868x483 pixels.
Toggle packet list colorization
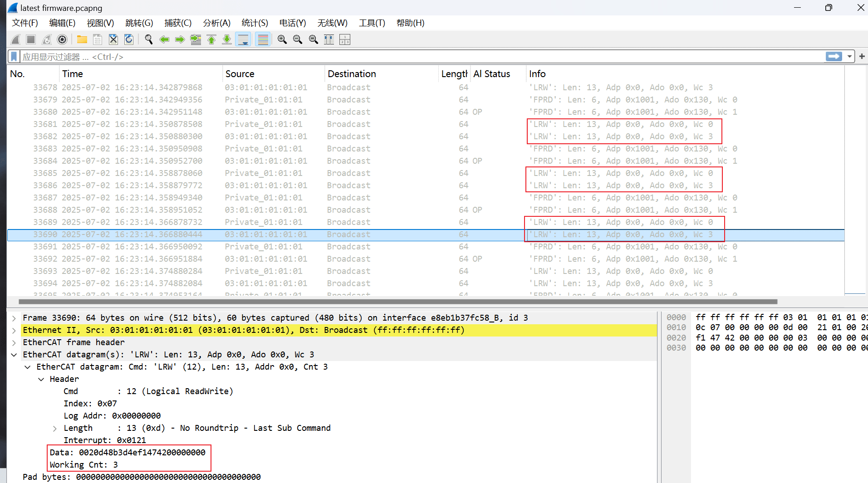263,39
